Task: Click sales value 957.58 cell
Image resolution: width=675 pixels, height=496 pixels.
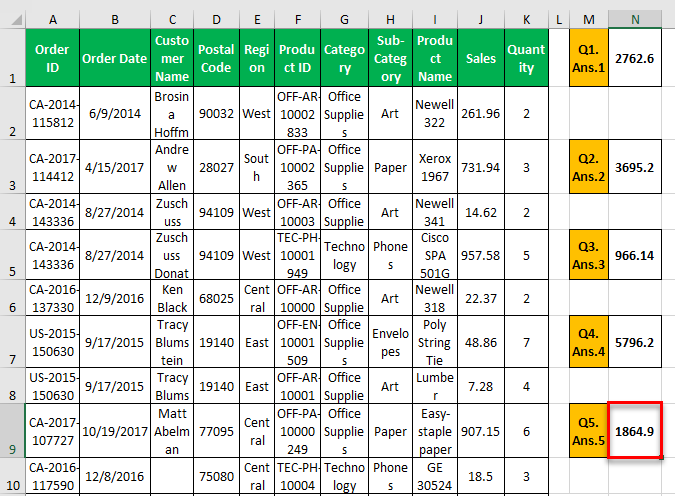Action: (x=481, y=255)
